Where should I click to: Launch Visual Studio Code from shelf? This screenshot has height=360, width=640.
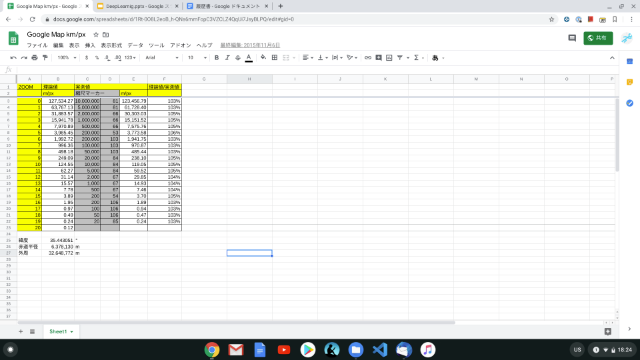pos(380,350)
